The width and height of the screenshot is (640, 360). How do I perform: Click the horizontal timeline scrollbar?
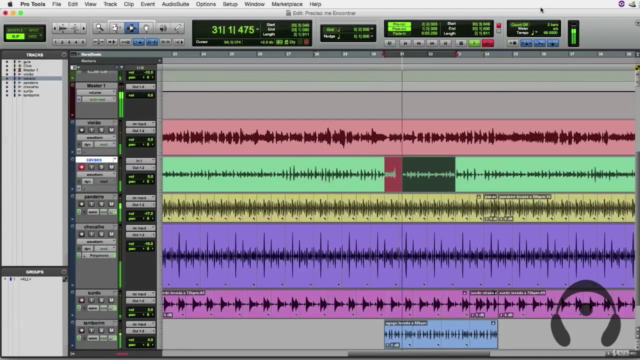[418, 354]
